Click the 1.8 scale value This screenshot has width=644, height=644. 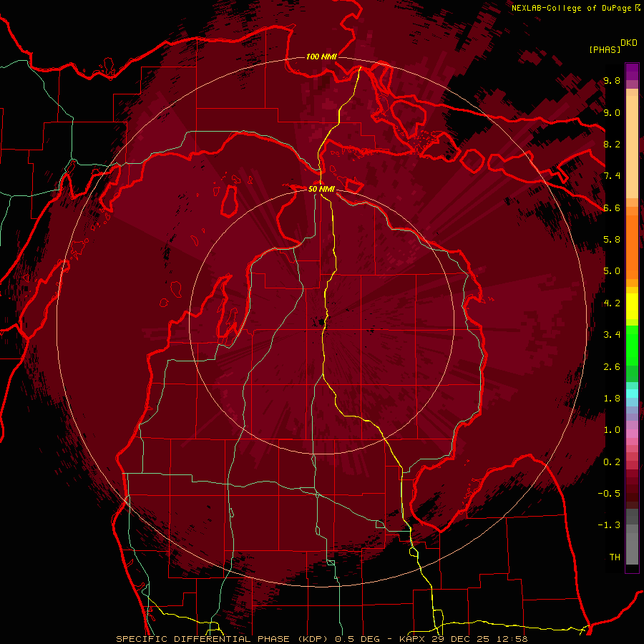(612, 399)
